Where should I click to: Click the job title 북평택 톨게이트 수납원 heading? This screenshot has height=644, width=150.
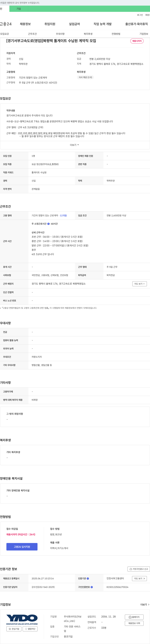click(51, 41)
